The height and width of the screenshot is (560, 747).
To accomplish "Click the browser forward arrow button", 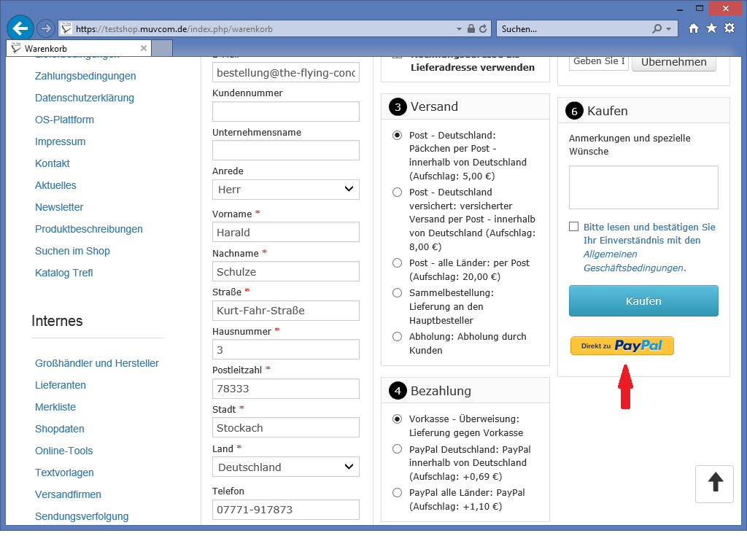I will point(45,28).
